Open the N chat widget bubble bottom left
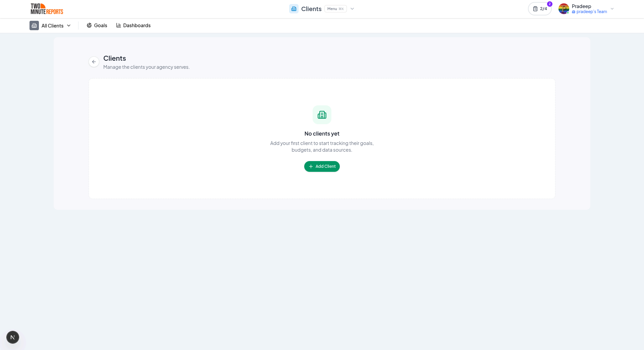 pyautogui.click(x=13, y=337)
